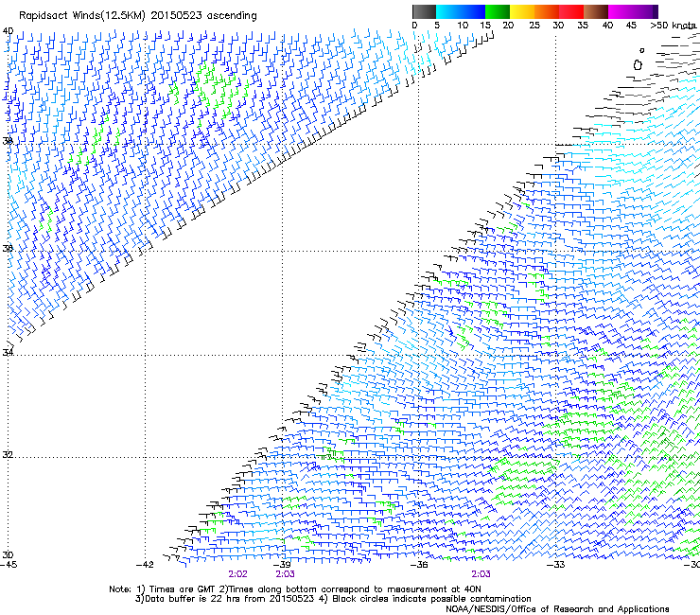Click the 'Data buffer is 22 hrs' note line
This screenshot has width=700, height=615.
click(x=333, y=599)
